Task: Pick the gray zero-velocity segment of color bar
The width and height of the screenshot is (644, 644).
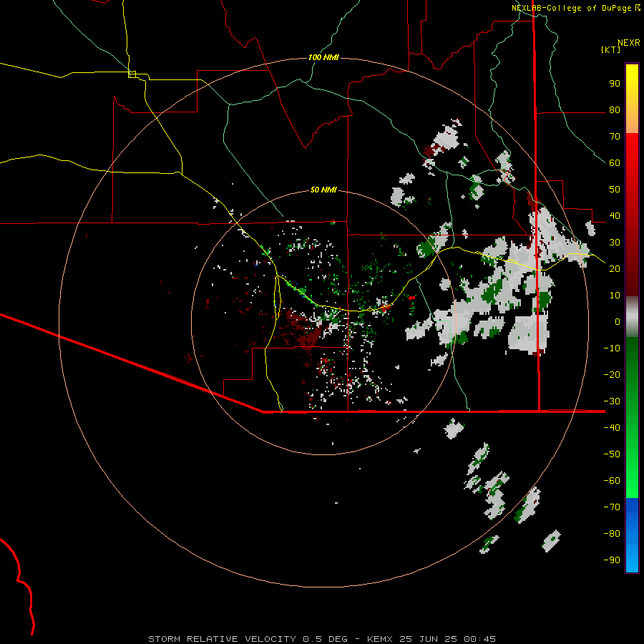Action: pos(632,317)
